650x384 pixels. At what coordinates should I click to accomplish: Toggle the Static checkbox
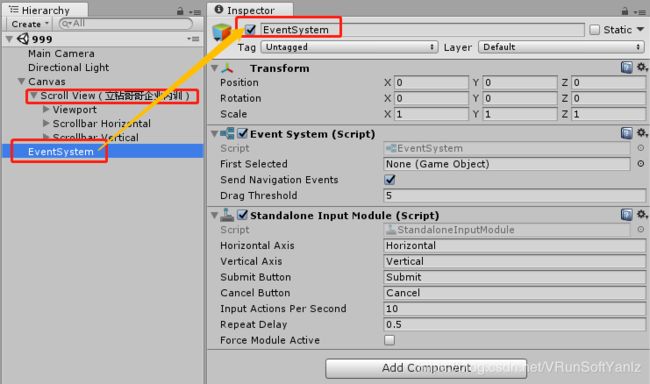pyautogui.click(x=594, y=29)
